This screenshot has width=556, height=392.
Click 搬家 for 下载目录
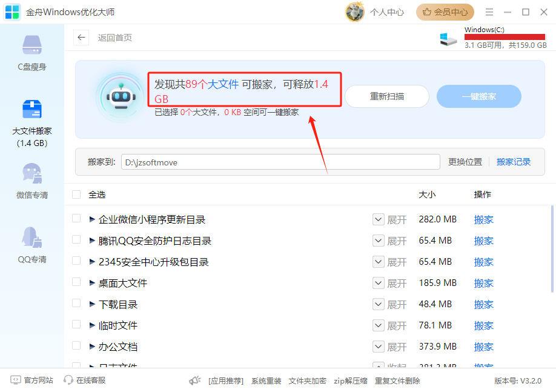click(x=484, y=304)
